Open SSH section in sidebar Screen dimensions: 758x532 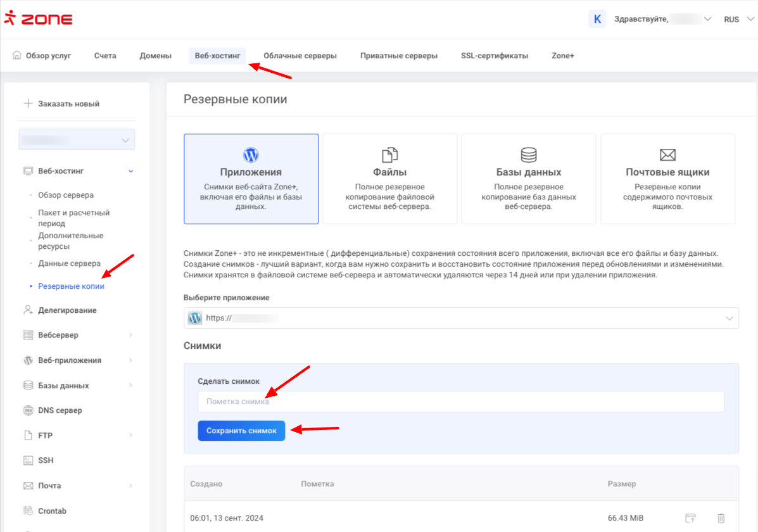pos(46,460)
